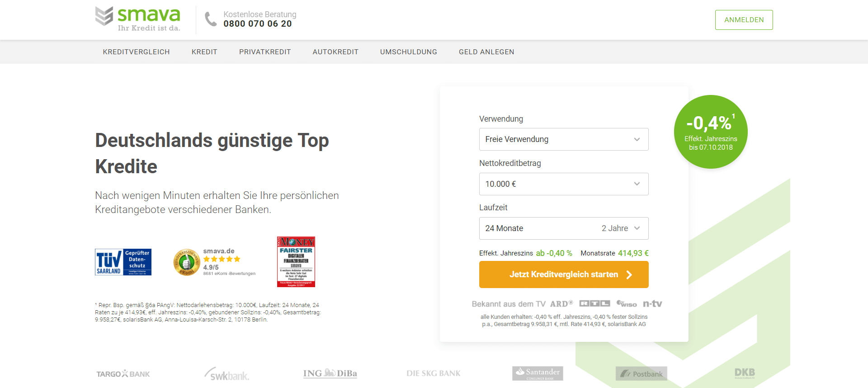
Task: Click the Kostenlose Beratung label
Action: click(x=260, y=14)
